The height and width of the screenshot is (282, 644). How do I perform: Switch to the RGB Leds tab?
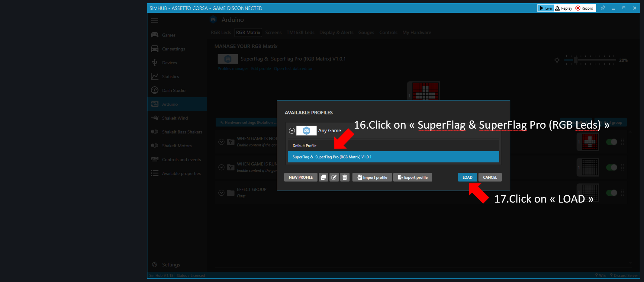click(x=221, y=33)
